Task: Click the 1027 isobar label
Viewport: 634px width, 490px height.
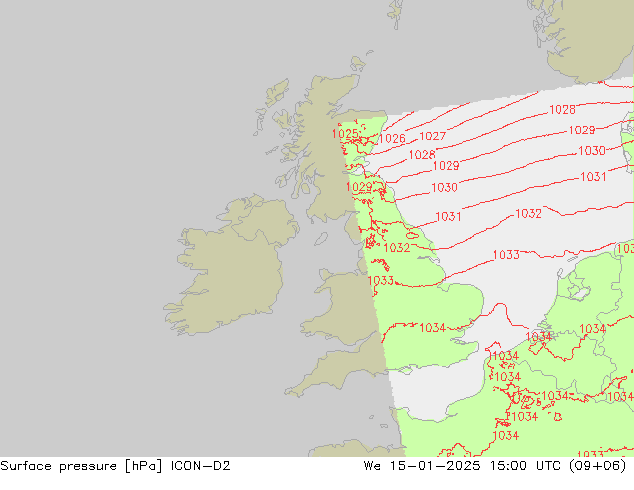Action: click(x=432, y=136)
